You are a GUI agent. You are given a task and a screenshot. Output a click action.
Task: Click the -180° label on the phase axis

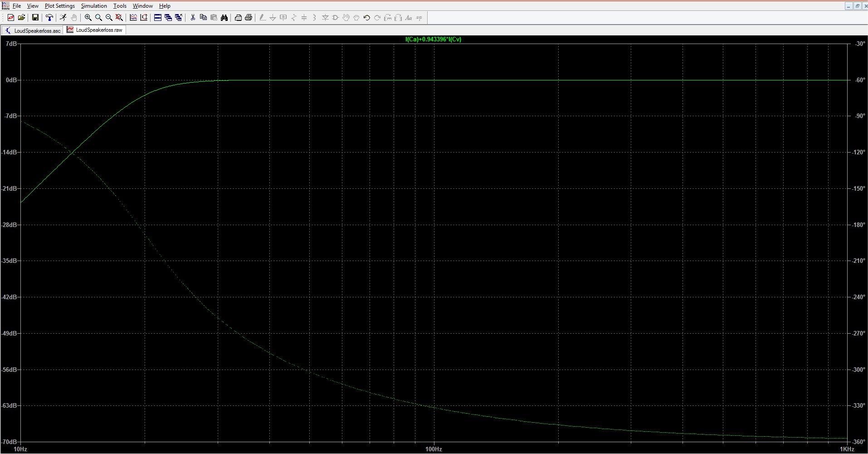858,225
